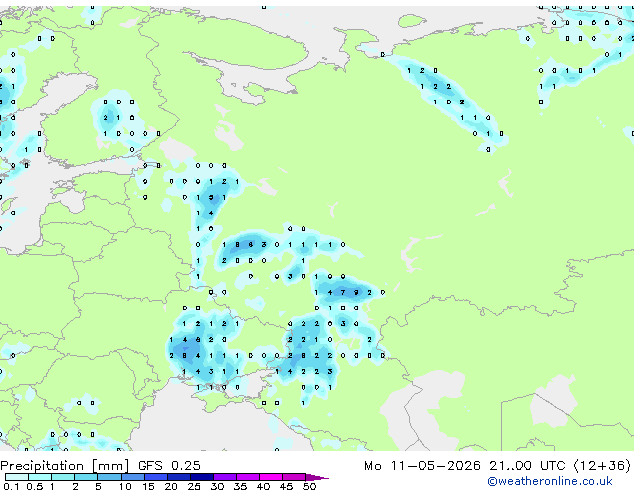Screen dimensions: 634x490
Task: Click the 'Precipitation [mm]' legend title
Action: coord(65,466)
